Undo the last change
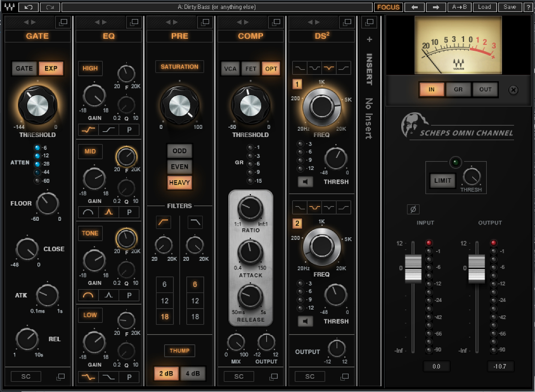Viewport: 535px width, 392px height. pyautogui.click(x=29, y=7)
